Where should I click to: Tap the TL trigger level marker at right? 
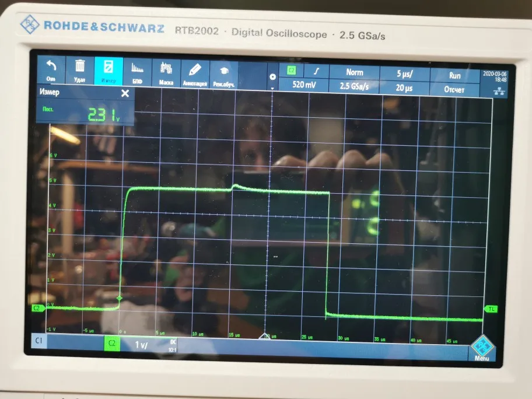point(491,309)
